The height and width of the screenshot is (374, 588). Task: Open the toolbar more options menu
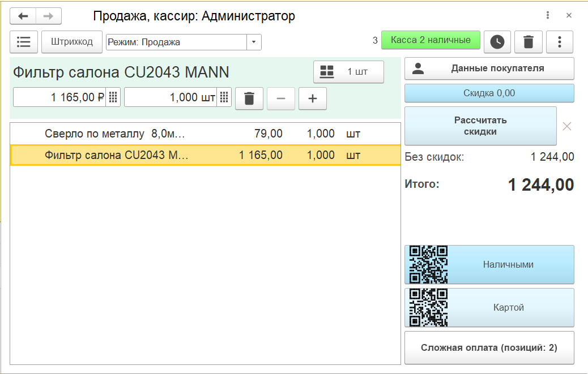pos(560,41)
